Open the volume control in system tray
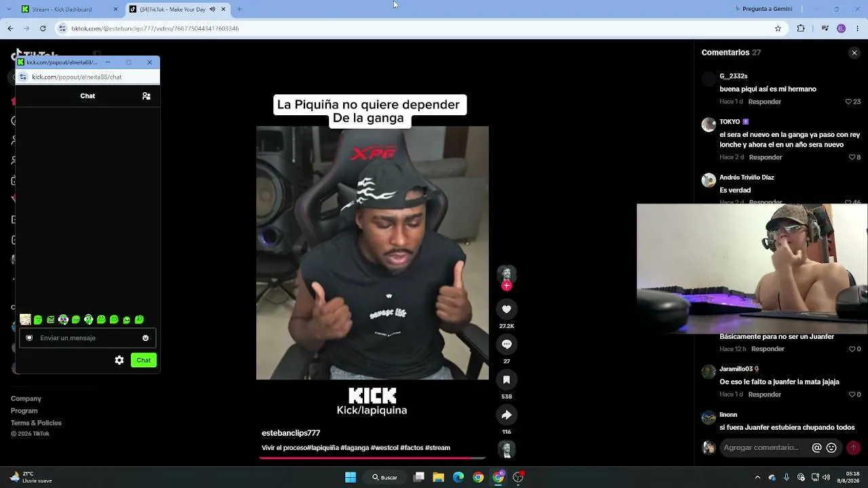The height and width of the screenshot is (488, 868). click(827, 477)
